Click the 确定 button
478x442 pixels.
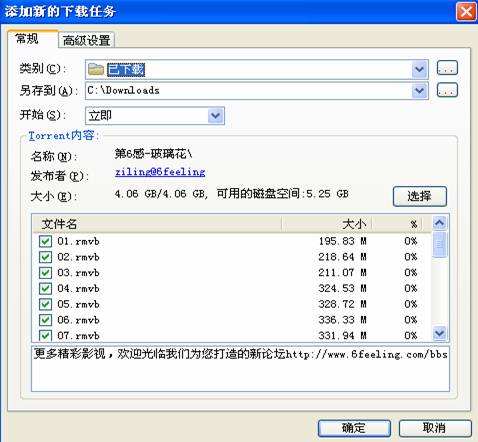(354, 428)
